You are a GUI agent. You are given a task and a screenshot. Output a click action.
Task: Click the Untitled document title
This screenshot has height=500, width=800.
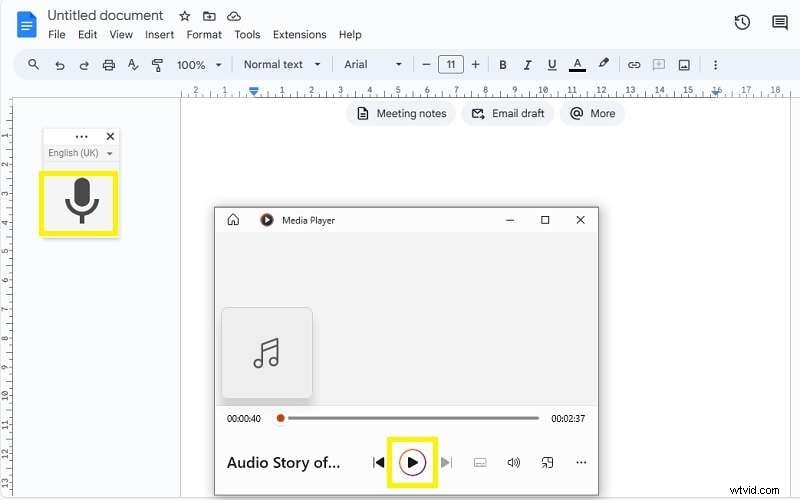(105, 16)
